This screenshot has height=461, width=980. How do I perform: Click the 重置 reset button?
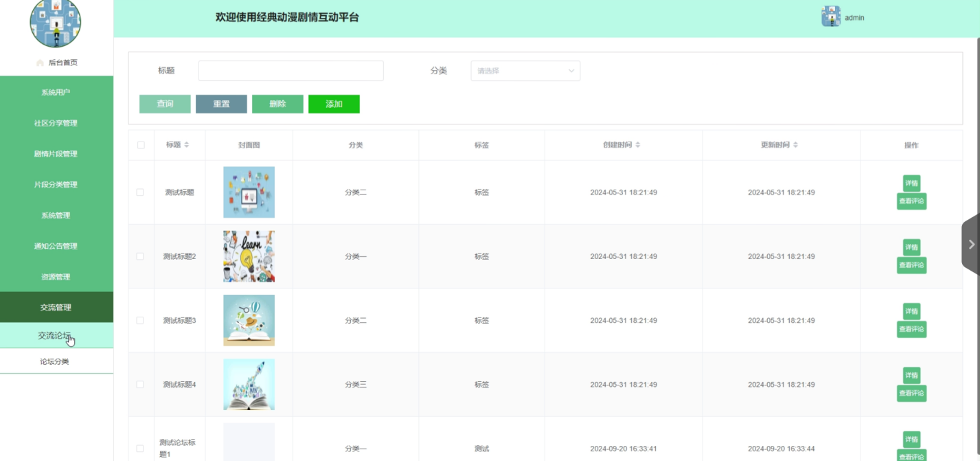tap(221, 104)
